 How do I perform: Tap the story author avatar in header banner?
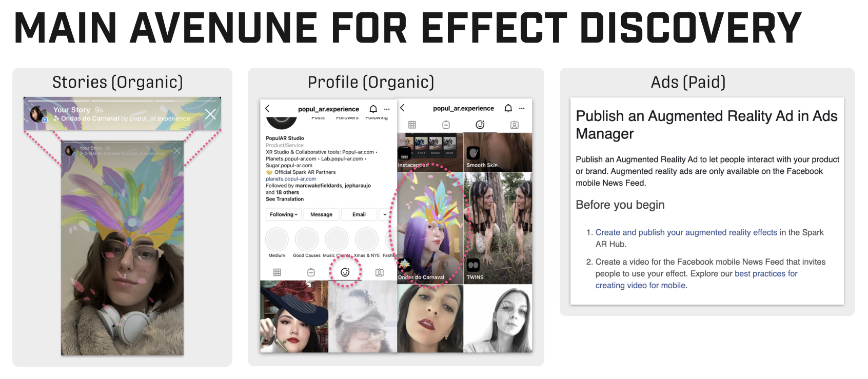37,114
